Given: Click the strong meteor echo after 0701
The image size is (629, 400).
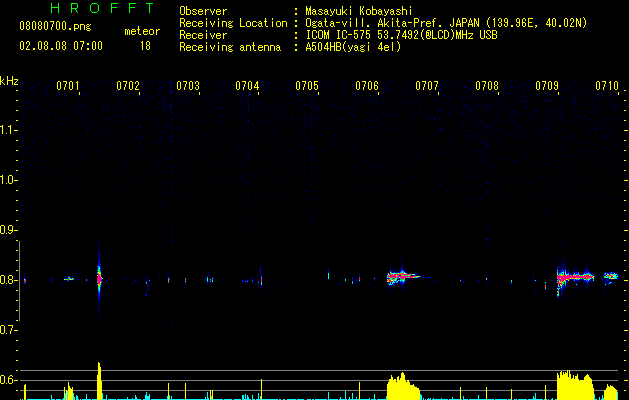Looking at the screenshot, I should pos(99,278).
